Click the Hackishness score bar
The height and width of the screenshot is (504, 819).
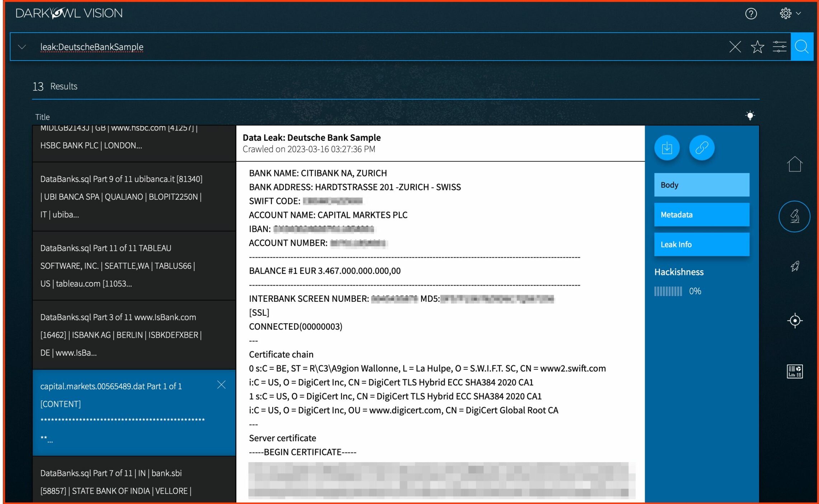(x=668, y=291)
